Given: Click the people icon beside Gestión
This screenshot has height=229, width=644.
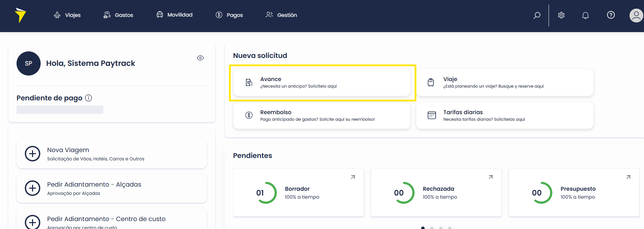Looking at the screenshot, I should pyautogui.click(x=269, y=14).
